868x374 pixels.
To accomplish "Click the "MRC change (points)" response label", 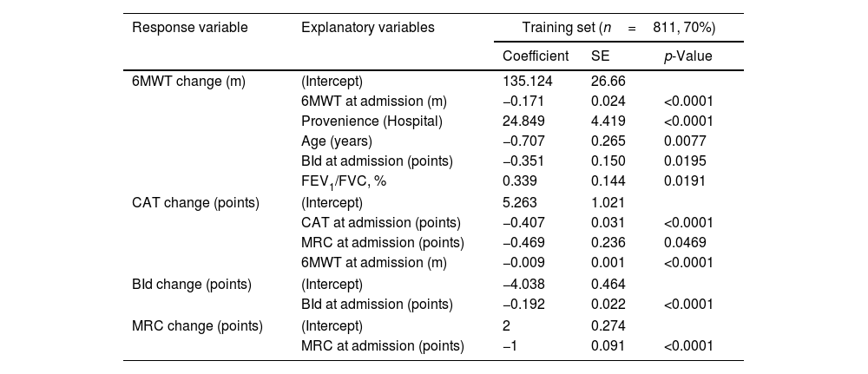I will tap(195, 325).
